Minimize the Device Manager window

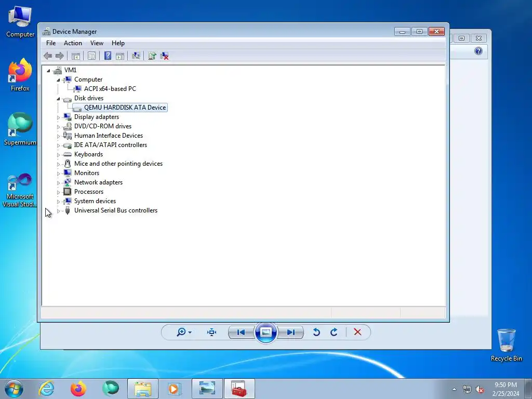pos(403,32)
